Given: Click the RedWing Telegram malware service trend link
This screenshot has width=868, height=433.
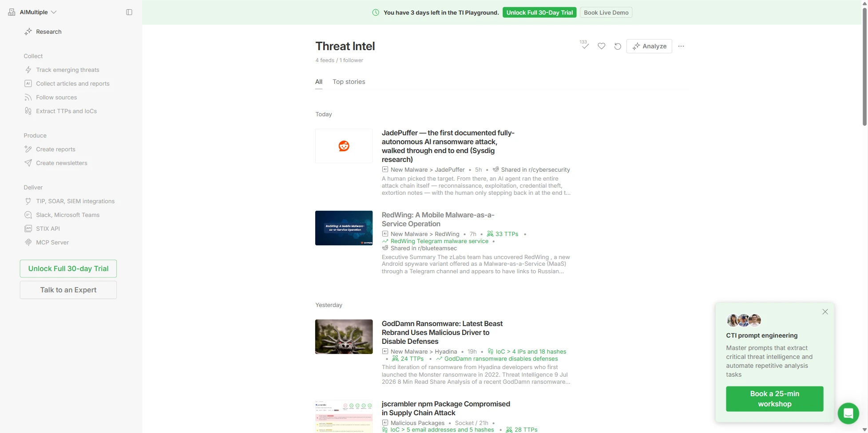Looking at the screenshot, I should click(439, 241).
